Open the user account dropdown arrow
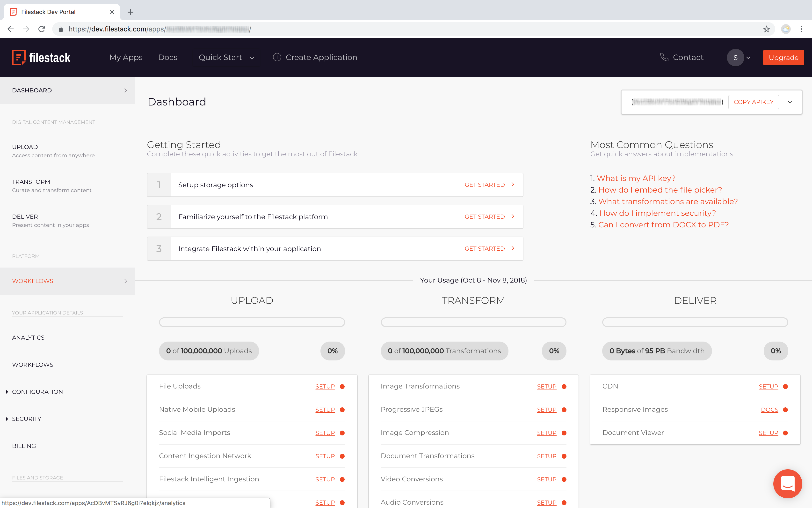Screen dimensions: 812x508 (748, 58)
